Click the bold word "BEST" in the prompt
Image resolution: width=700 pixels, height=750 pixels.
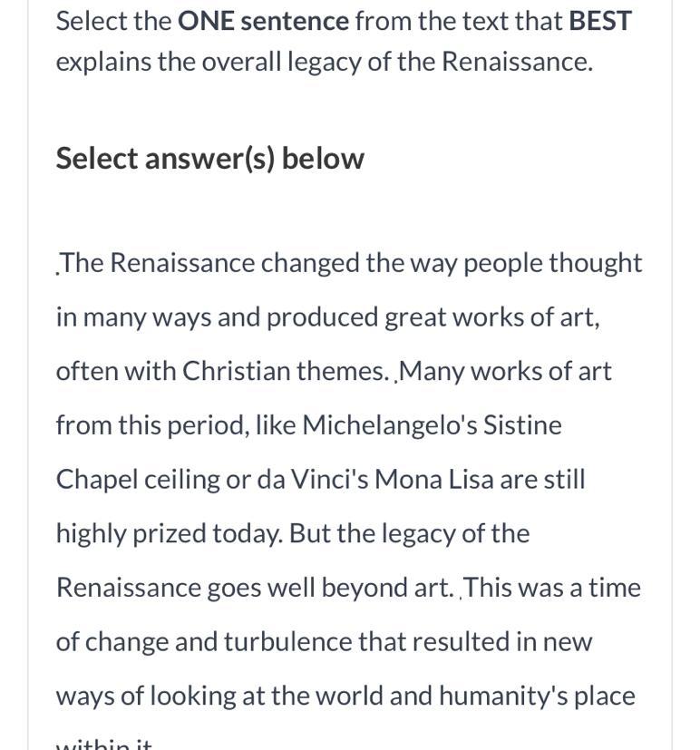click(x=600, y=21)
